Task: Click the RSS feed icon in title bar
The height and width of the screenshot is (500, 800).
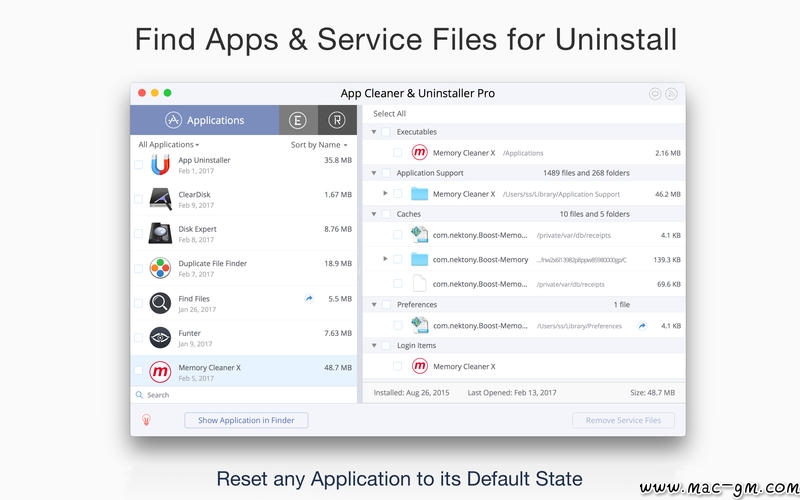Action: coord(671,94)
